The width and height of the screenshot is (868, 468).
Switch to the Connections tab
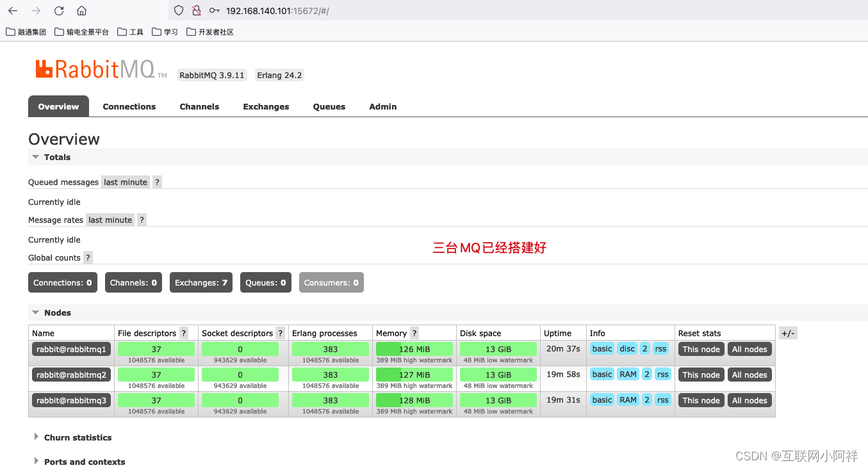tap(129, 106)
